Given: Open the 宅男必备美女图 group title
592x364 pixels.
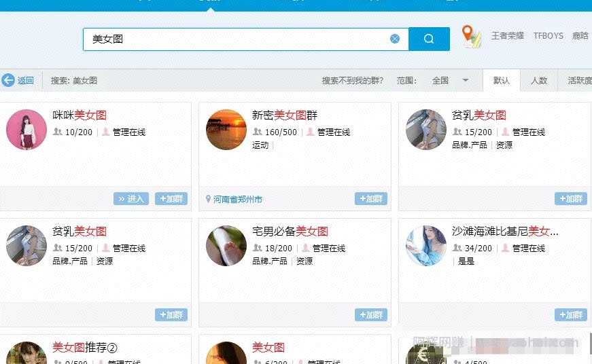Looking at the screenshot, I should coord(290,231).
